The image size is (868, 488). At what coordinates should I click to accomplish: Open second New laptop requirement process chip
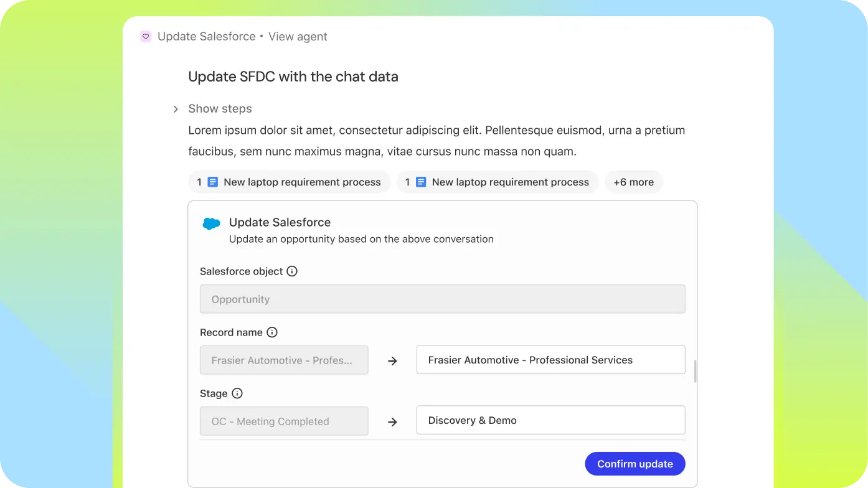click(498, 182)
